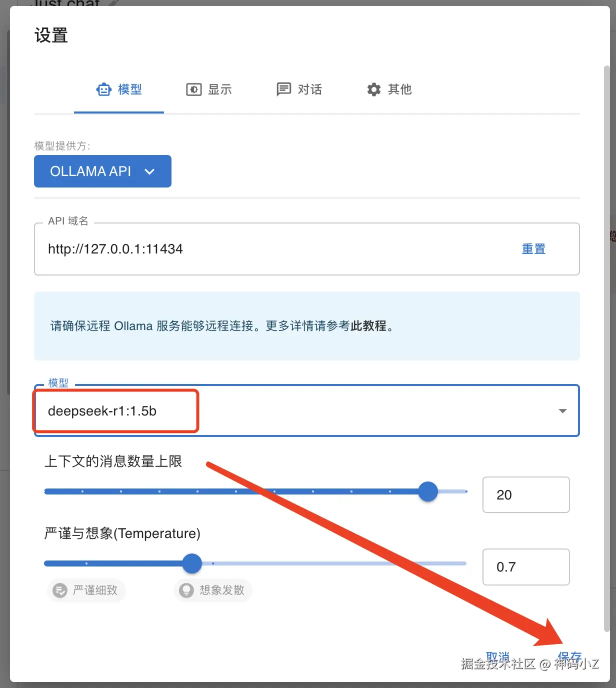Click the chat bubble icon beside 对话
The image size is (616, 688).
point(284,89)
